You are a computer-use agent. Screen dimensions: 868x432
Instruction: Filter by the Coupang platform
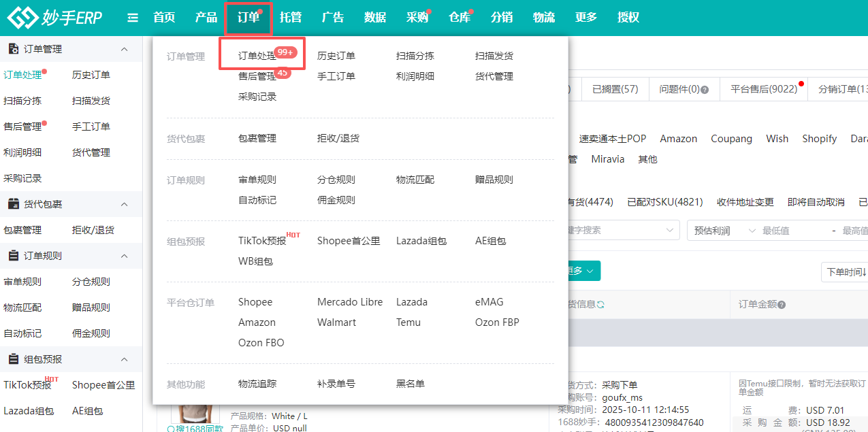click(x=732, y=138)
